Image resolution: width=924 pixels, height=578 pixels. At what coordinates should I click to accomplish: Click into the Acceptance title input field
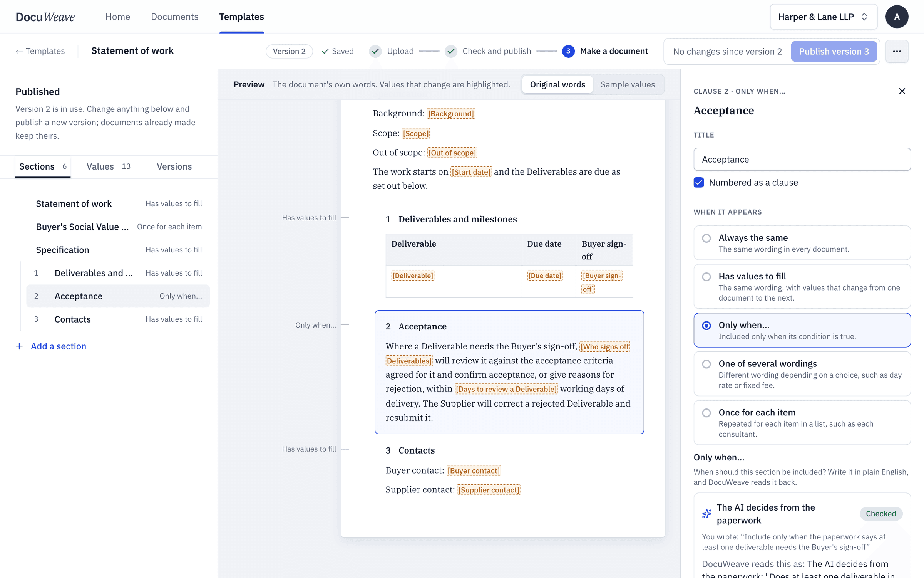802,159
